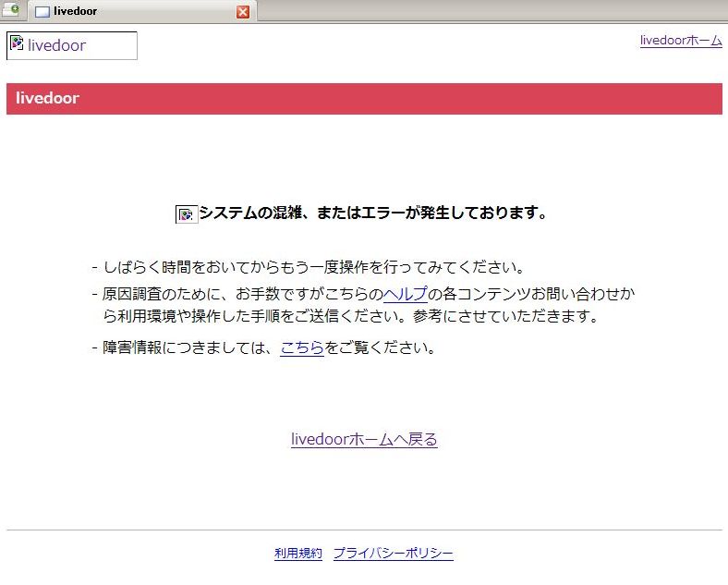Screen dimensions: 728x585
Task: Select the livedoor browser tab
Action: pyautogui.click(x=142, y=12)
